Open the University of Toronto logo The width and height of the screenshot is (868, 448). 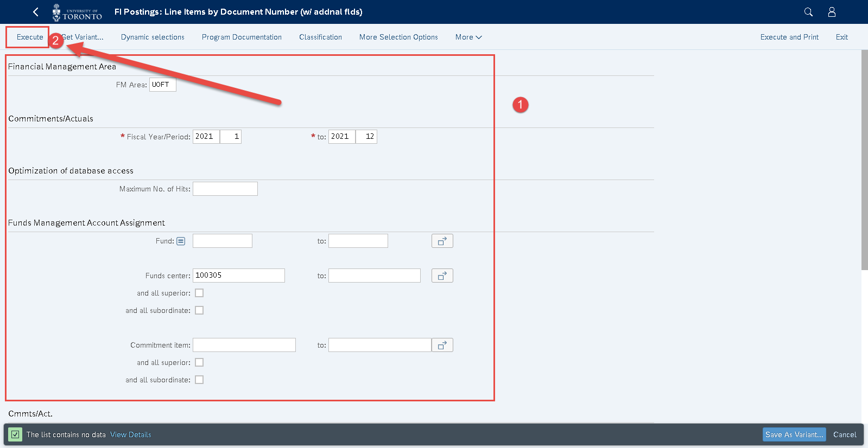pos(77,12)
